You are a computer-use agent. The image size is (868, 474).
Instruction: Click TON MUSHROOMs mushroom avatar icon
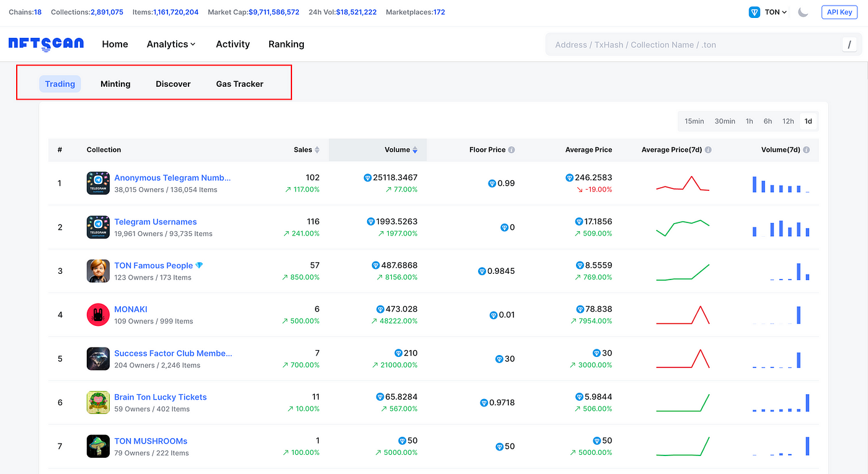pos(98,446)
